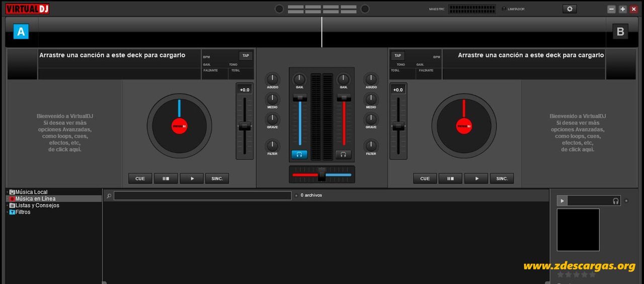This screenshot has height=284, width=644.
Task: Click left channel FILTER knob
Action: 272,146
